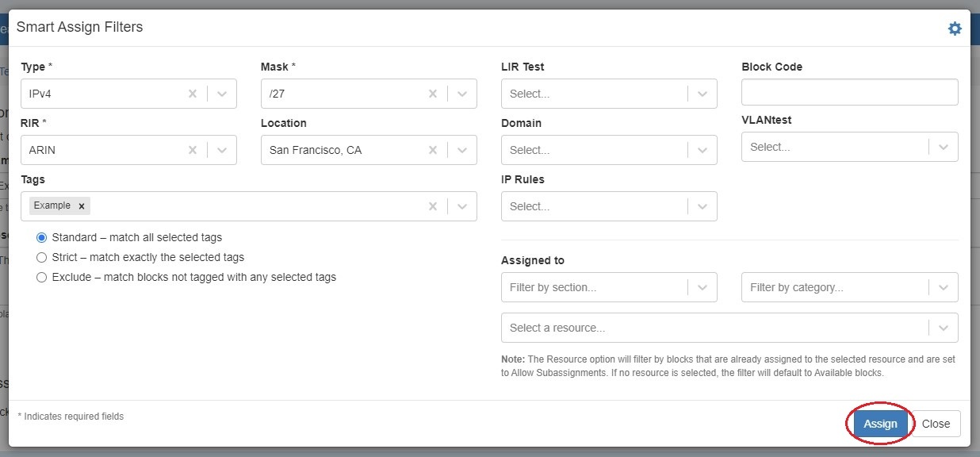The height and width of the screenshot is (457, 980).
Task: Remove the Example tag chip
Action: (82, 206)
